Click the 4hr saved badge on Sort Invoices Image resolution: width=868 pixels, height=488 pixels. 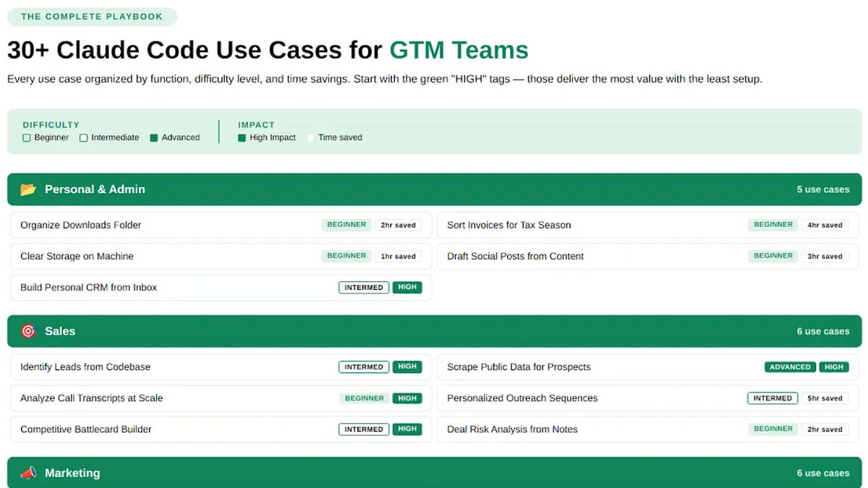[825, 225]
